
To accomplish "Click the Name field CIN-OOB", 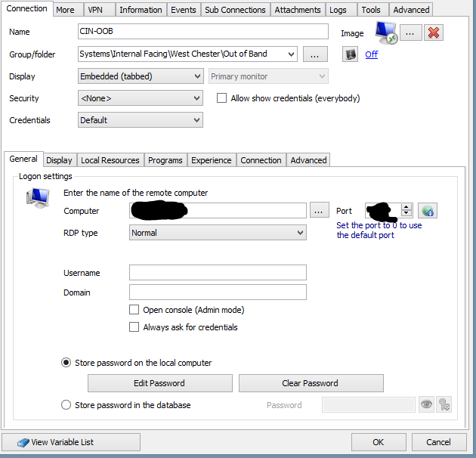I will coord(202,31).
